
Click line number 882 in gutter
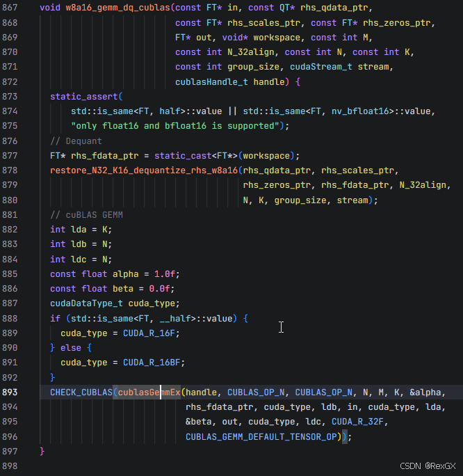(10, 230)
